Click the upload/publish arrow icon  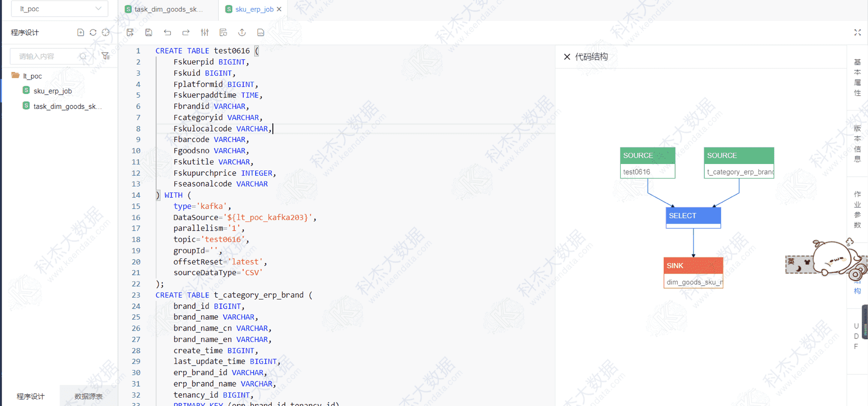tap(242, 32)
